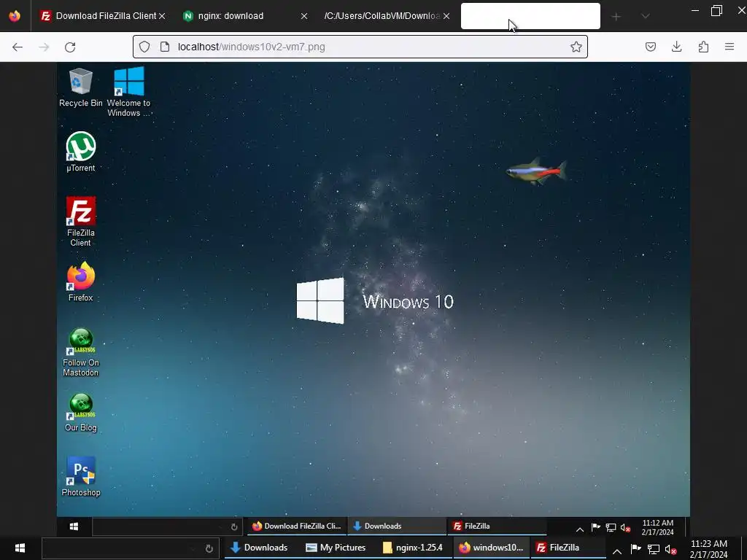This screenshot has width=747, height=560.
Task: Focus the localhost address bar
Action: [x=360, y=47]
